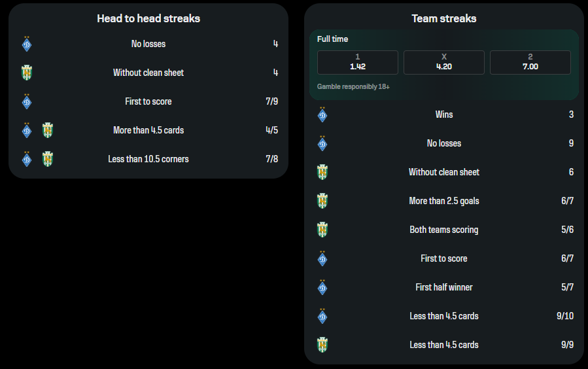Click Karpaty crest beside head-to-head Without clean sheet
The height and width of the screenshot is (369, 588).
coord(27,73)
